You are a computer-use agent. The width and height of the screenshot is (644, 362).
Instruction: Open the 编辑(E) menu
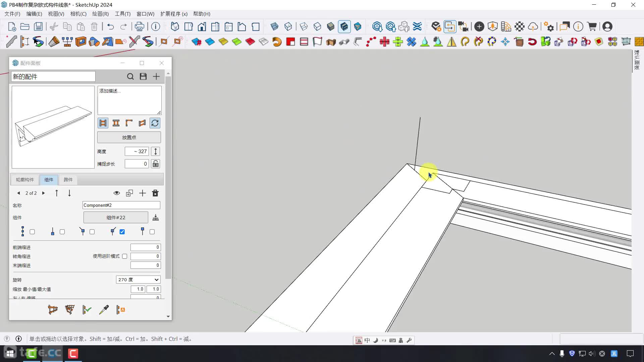(x=34, y=14)
